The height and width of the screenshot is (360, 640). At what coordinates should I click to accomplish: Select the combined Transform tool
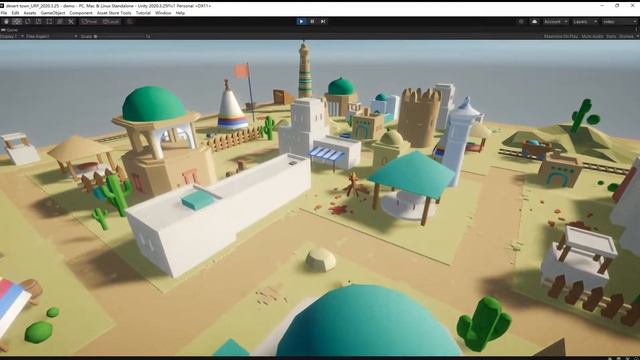(60, 22)
